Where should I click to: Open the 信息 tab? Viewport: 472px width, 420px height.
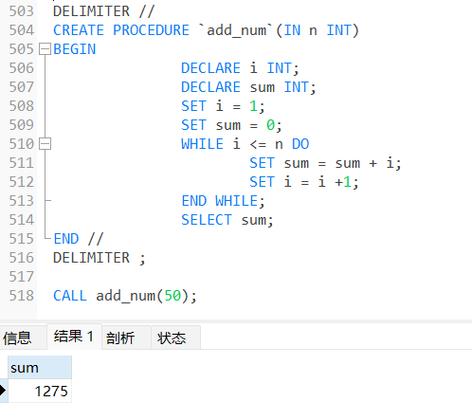(x=17, y=337)
